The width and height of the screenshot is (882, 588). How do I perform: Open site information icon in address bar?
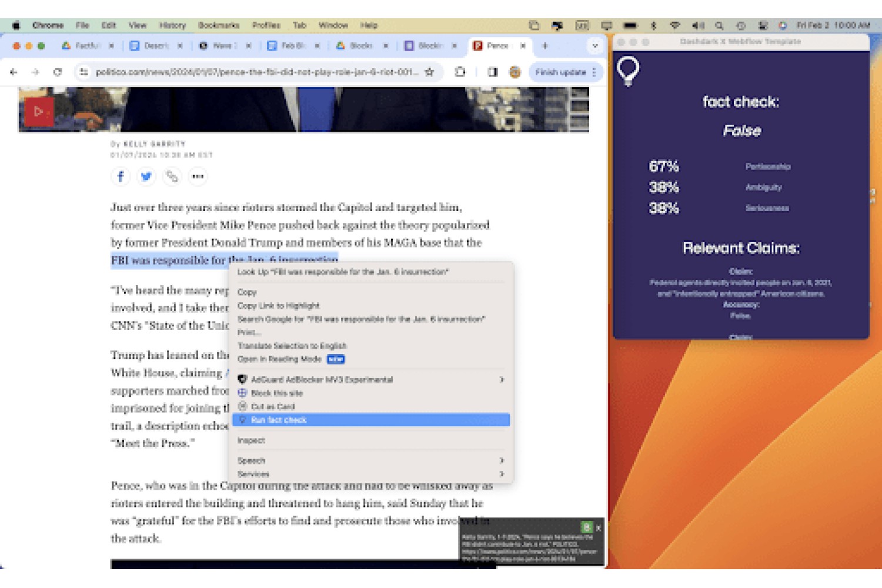(x=83, y=72)
